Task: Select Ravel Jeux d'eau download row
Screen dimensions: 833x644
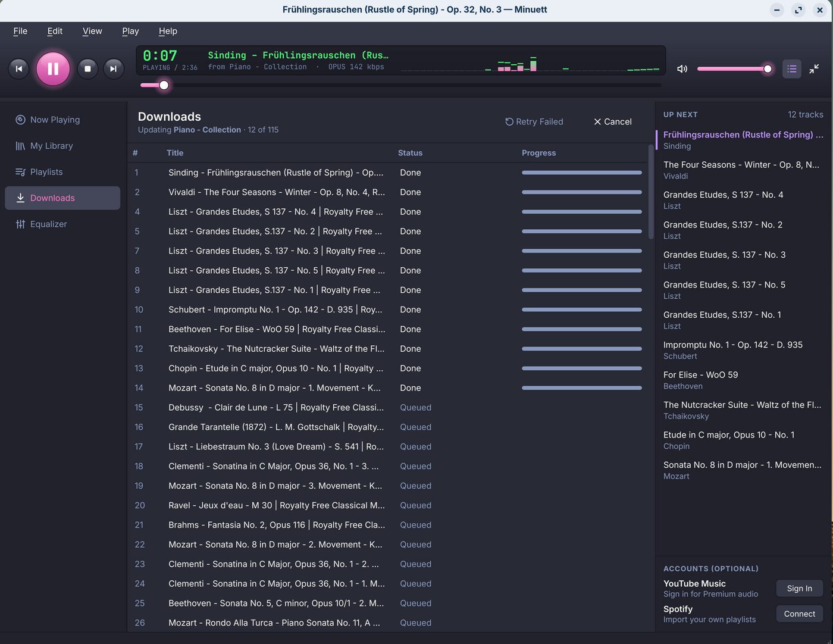Action: (x=388, y=505)
